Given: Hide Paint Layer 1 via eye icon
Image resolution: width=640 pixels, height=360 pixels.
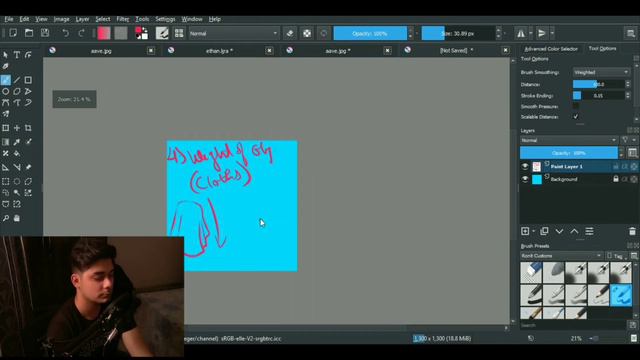Looking at the screenshot, I should point(525,167).
